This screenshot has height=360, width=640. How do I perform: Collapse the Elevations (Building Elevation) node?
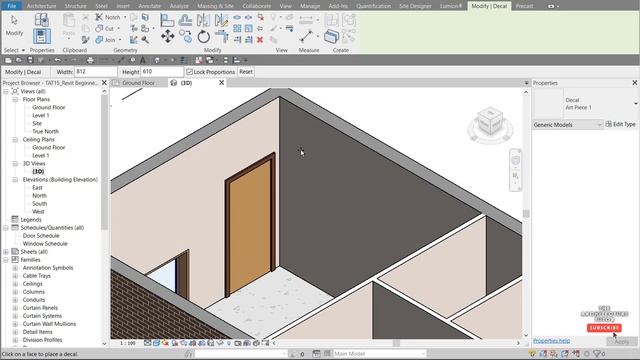tap(15, 180)
